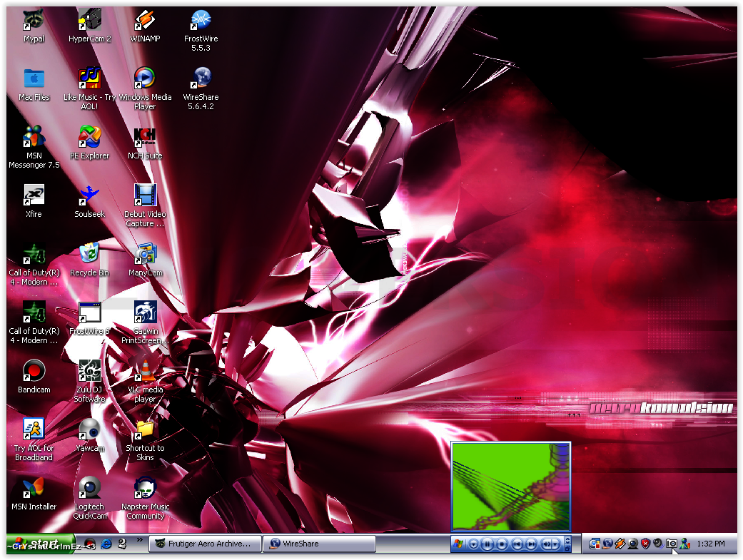
Task: Select the Xfire desktop shortcut
Action: pyautogui.click(x=34, y=195)
